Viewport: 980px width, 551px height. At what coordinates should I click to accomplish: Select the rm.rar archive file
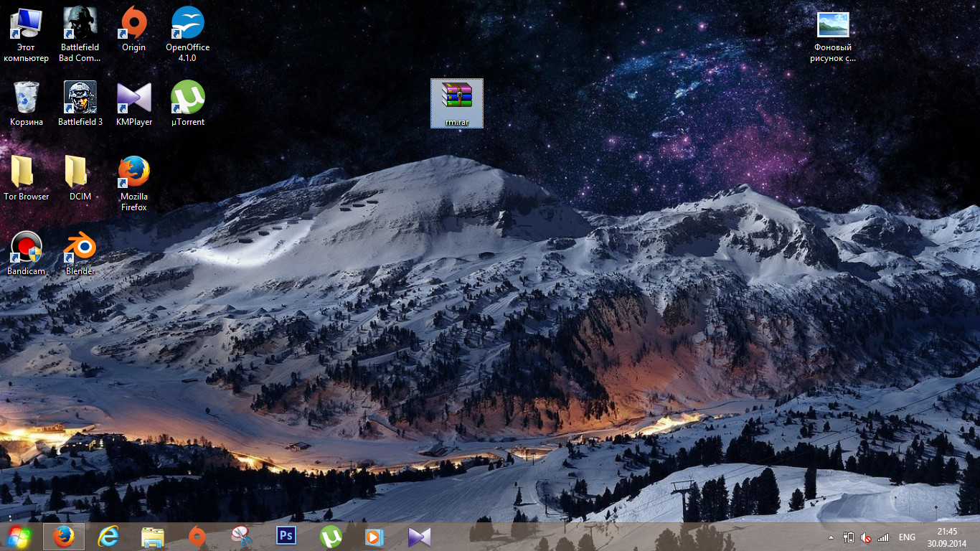tap(457, 103)
